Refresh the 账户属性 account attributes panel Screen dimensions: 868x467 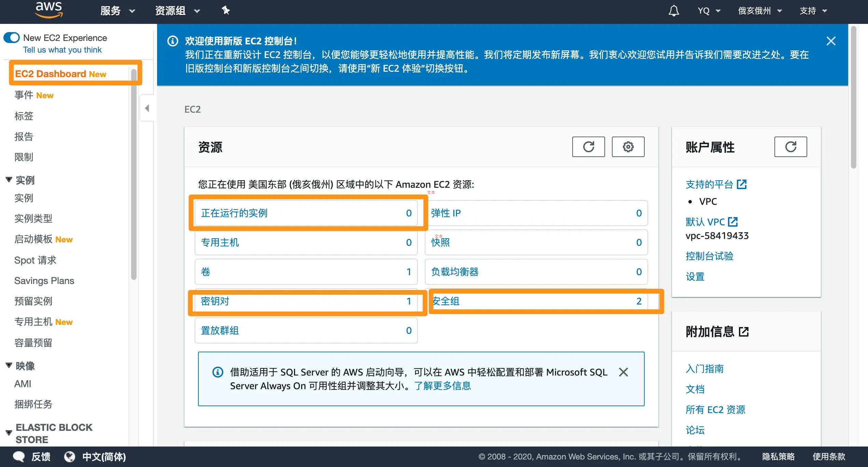(x=790, y=147)
